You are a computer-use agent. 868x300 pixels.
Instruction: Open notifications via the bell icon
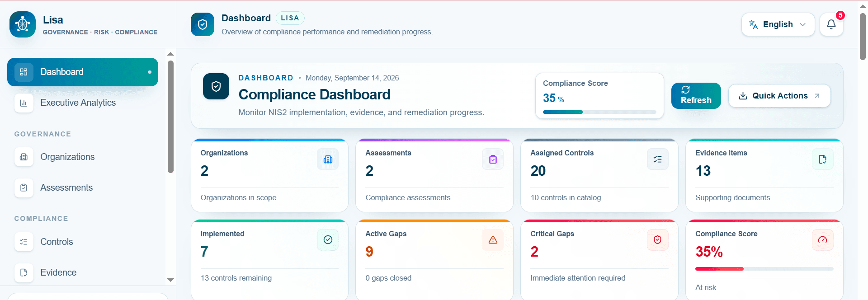pos(831,24)
